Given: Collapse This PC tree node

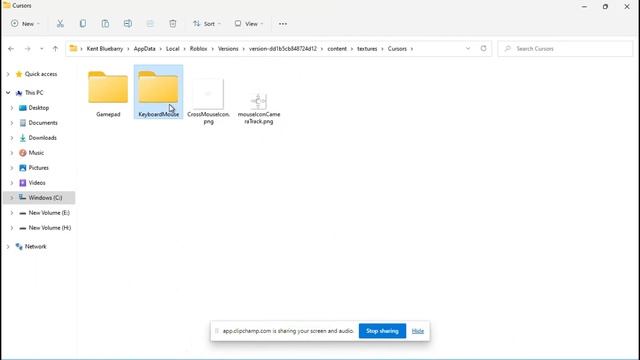Looking at the screenshot, I should 8,93.
